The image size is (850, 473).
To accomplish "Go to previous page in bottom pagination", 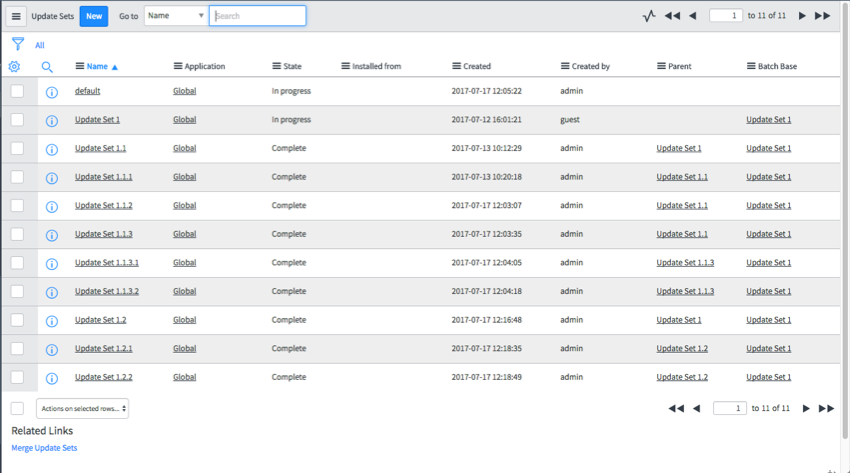I will click(x=697, y=409).
